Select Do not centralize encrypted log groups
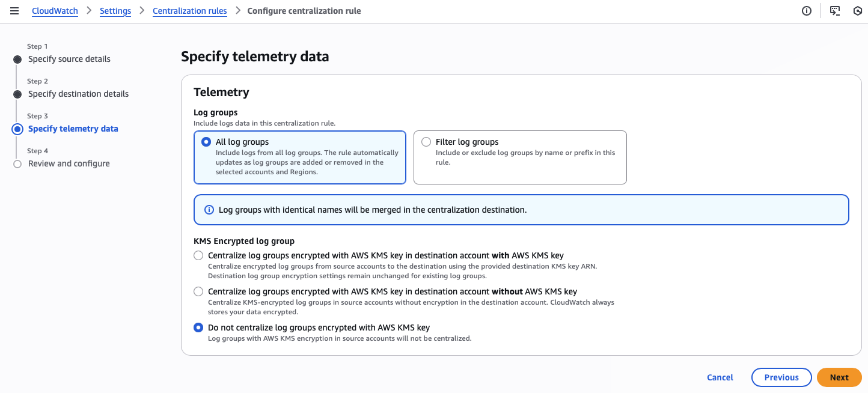 point(198,327)
